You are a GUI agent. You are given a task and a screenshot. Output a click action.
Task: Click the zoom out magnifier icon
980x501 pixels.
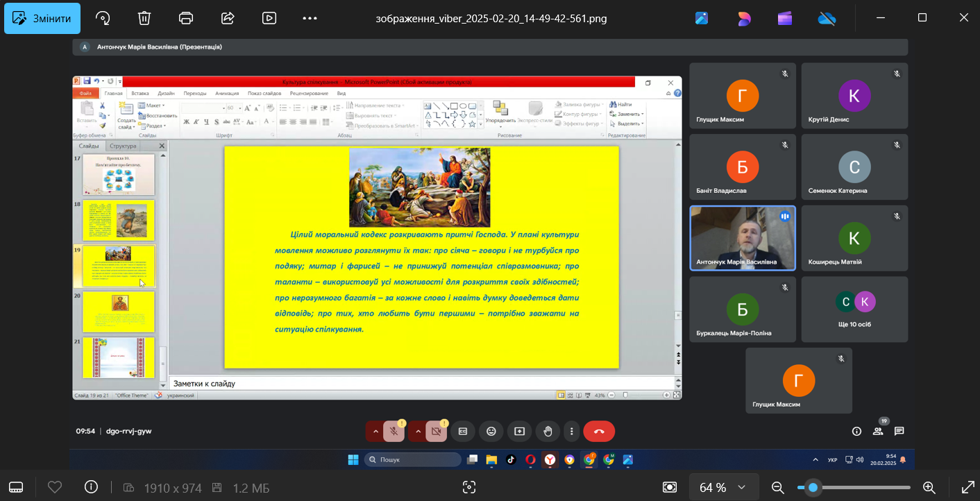pyautogui.click(x=778, y=487)
